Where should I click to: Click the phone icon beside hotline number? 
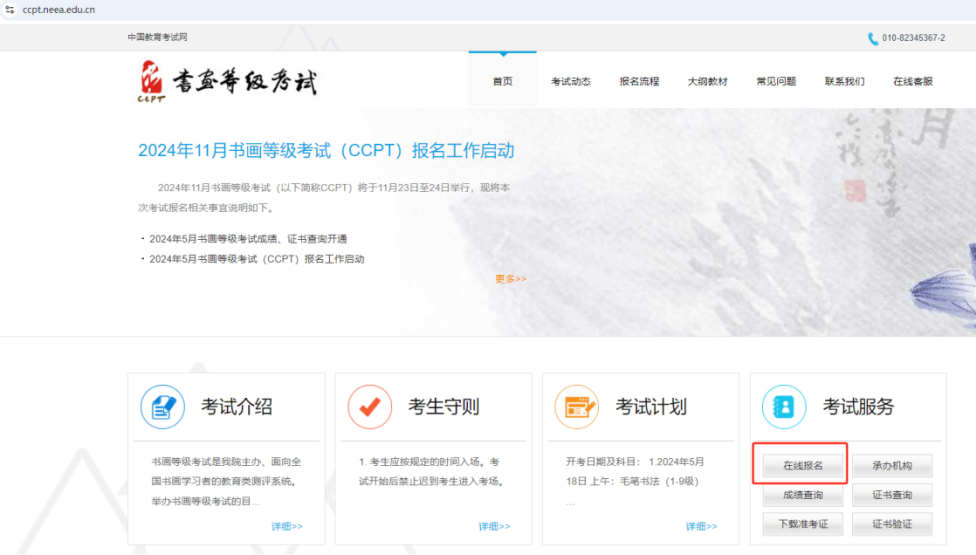pyautogui.click(x=872, y=38)
